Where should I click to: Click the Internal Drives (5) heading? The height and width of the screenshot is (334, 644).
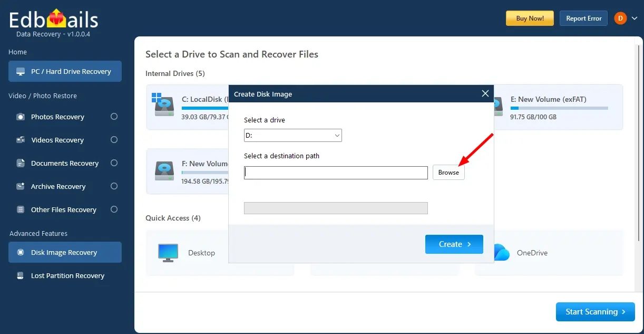click(x=175, y=73)
